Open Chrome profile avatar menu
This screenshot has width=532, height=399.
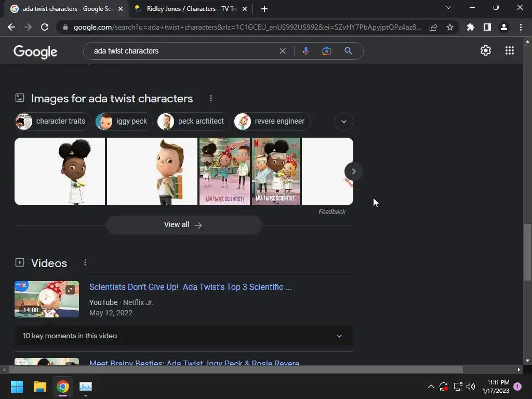(504, 27)
